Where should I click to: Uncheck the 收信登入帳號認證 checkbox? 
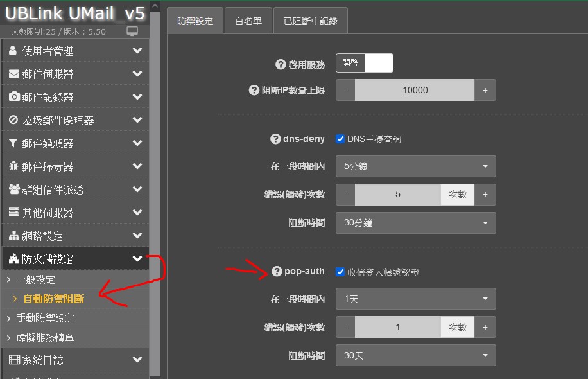pos(340,272)
